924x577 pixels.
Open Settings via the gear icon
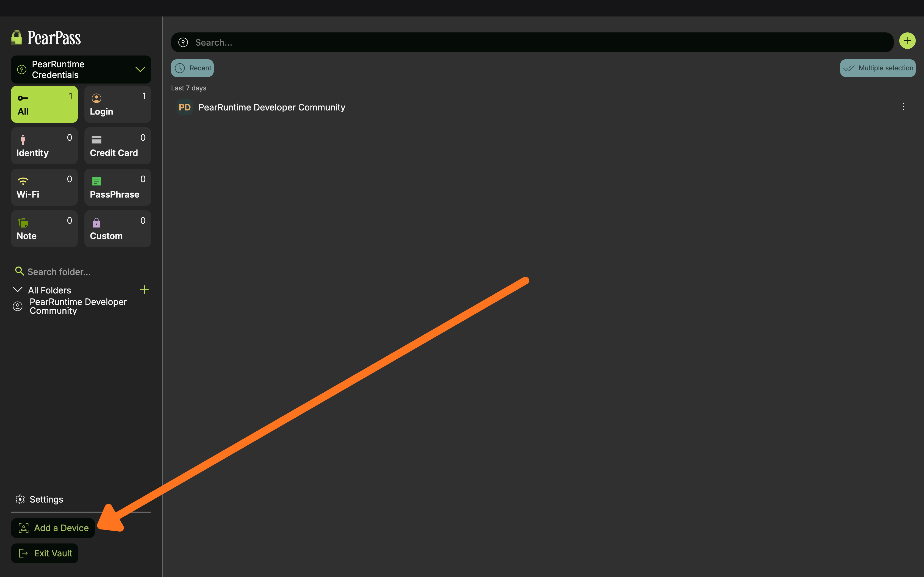[x=20, y=499]
